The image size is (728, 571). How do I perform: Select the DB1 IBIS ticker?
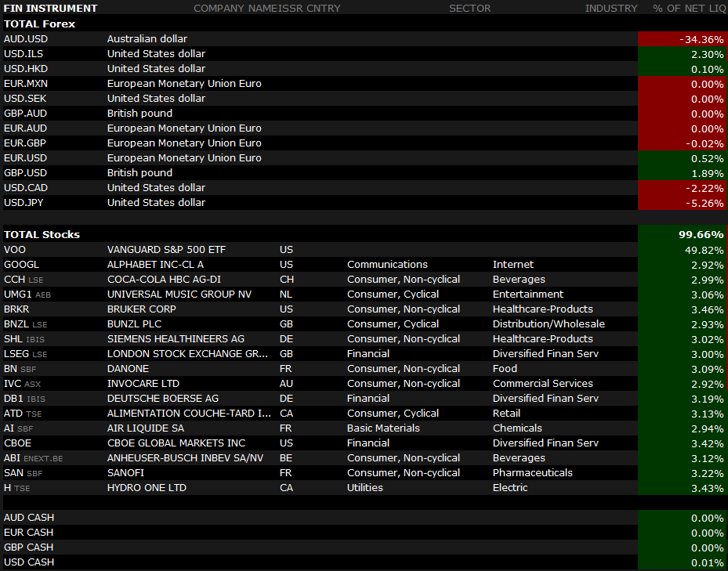tap(24, 399)
